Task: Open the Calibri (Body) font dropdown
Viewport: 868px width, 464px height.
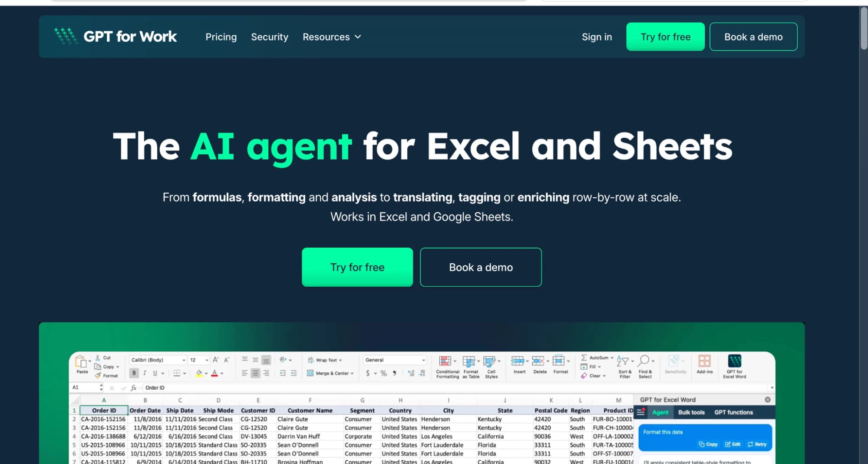Action: (x=158, y=360)
